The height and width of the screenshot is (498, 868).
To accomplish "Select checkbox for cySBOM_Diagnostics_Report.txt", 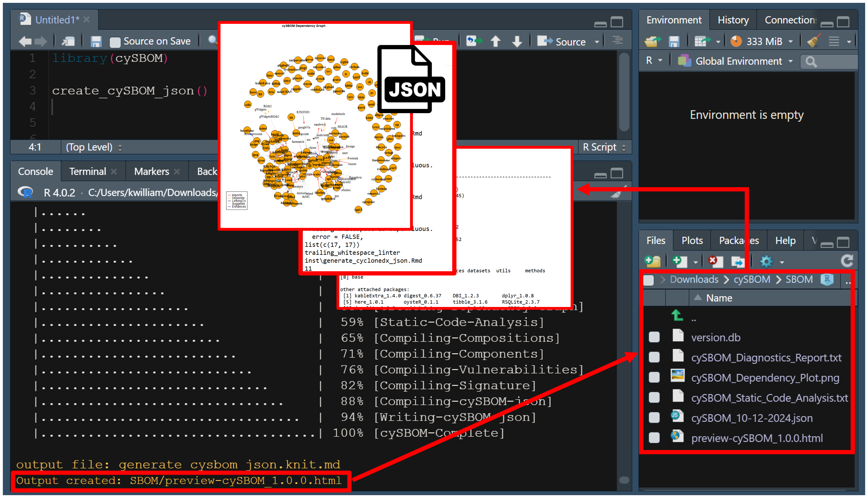I will (x=654, y=357).
